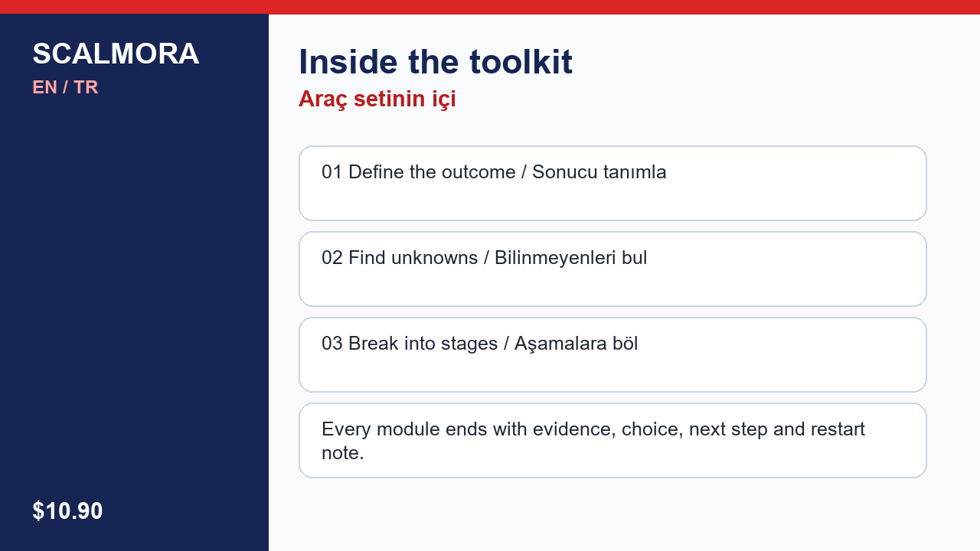
Task: Click the $10.90 price label
Action: 67,511
